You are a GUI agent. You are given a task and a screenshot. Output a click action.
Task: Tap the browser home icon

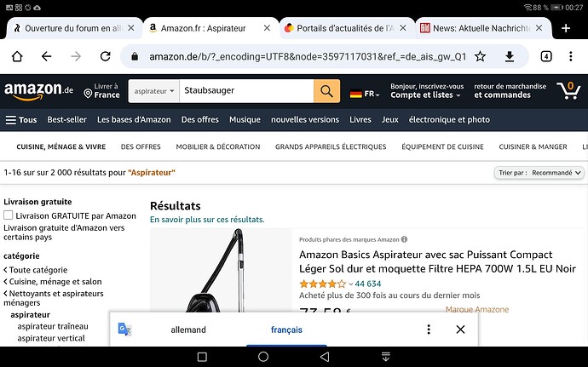point(17,57)
